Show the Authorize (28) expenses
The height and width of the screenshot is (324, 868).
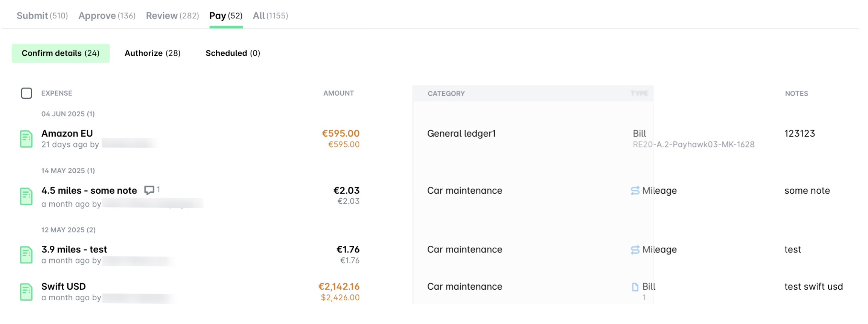tap(152, 53)
